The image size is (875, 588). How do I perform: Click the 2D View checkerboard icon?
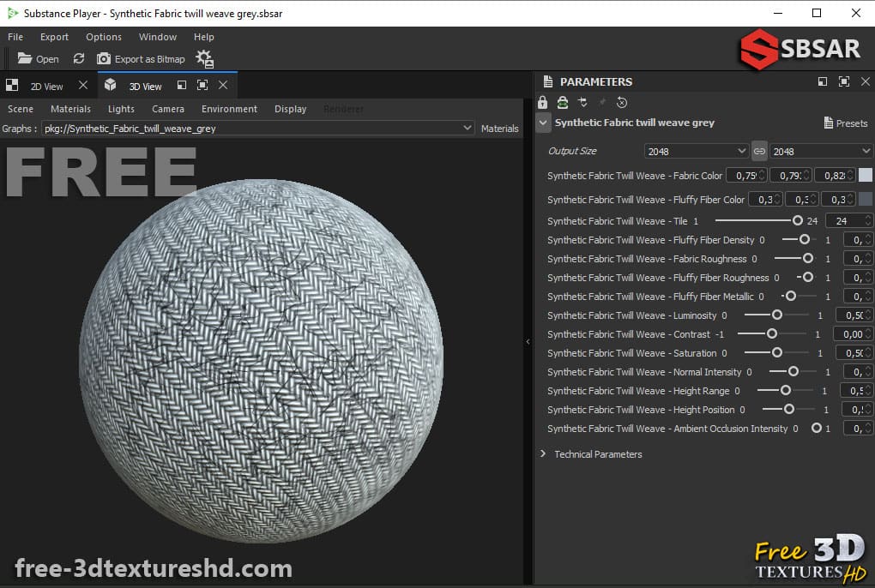(x=12, y=85)
